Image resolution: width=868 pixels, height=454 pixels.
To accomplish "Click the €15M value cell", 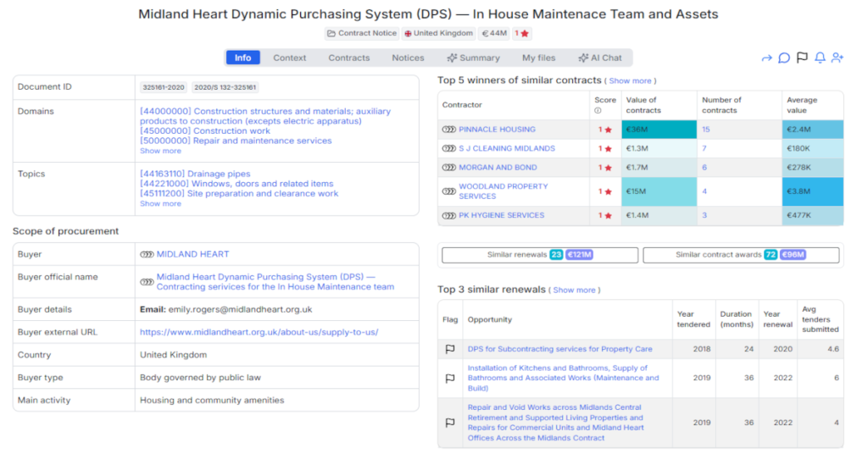I will (x=659, y=191).
